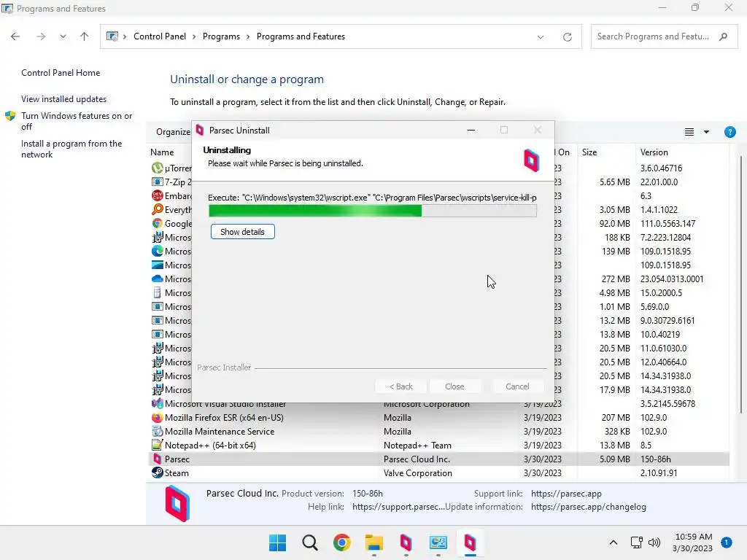Click the Forward navigation arrow
This screenshot has width=747, height=560.
(41, 36)
